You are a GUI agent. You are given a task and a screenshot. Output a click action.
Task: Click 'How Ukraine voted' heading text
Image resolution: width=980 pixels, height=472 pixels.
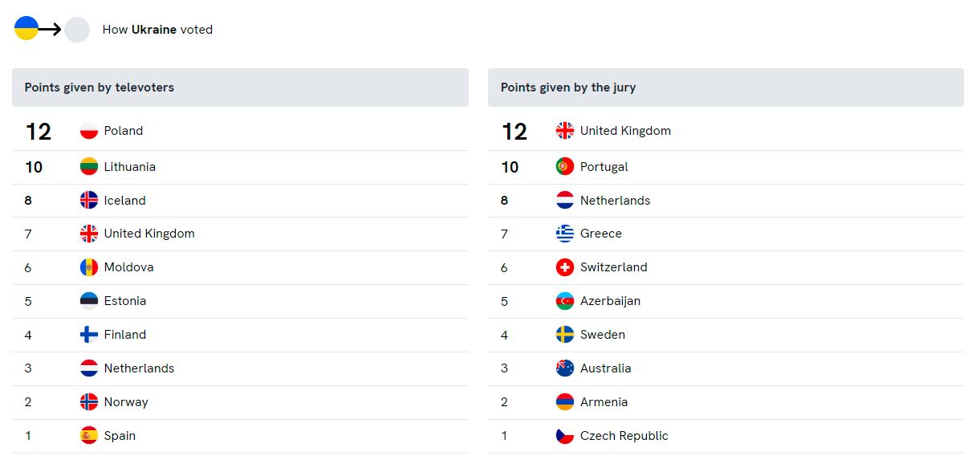tap(157, 30)
